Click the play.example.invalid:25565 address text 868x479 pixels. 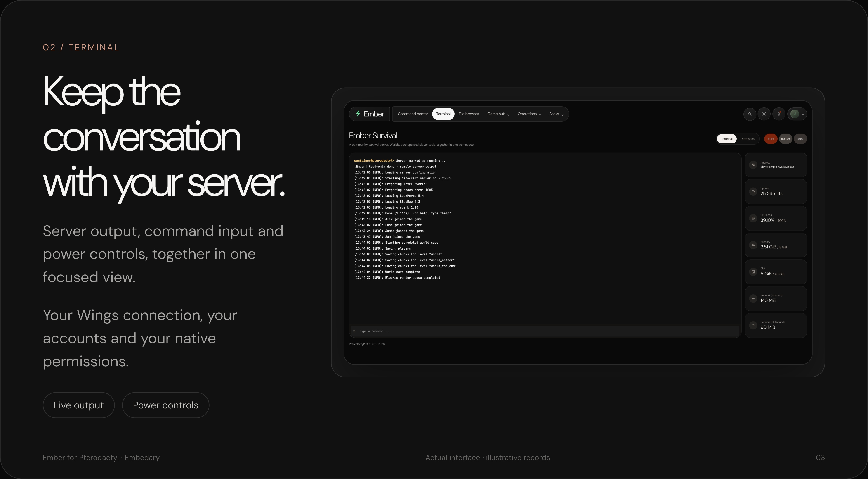pyautogui.click(x=777, y=167)
